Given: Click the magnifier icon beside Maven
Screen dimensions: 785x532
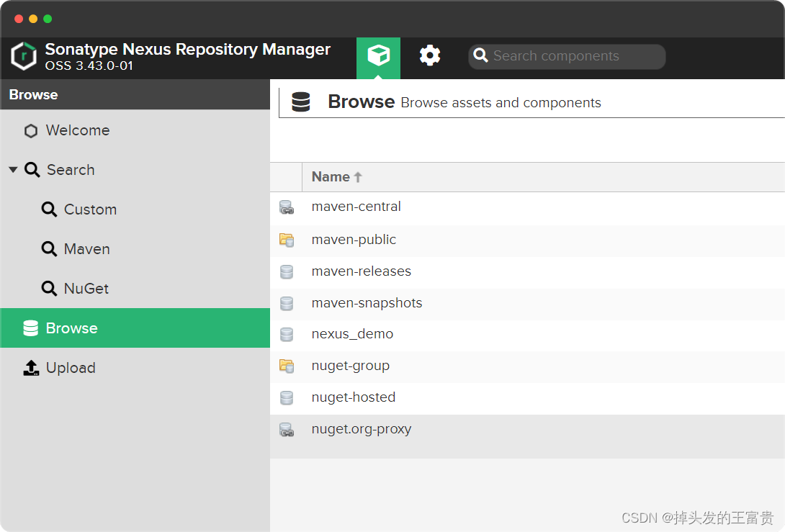Looking at the screenshot, I should pyautogui.click(x=49, y=249).
